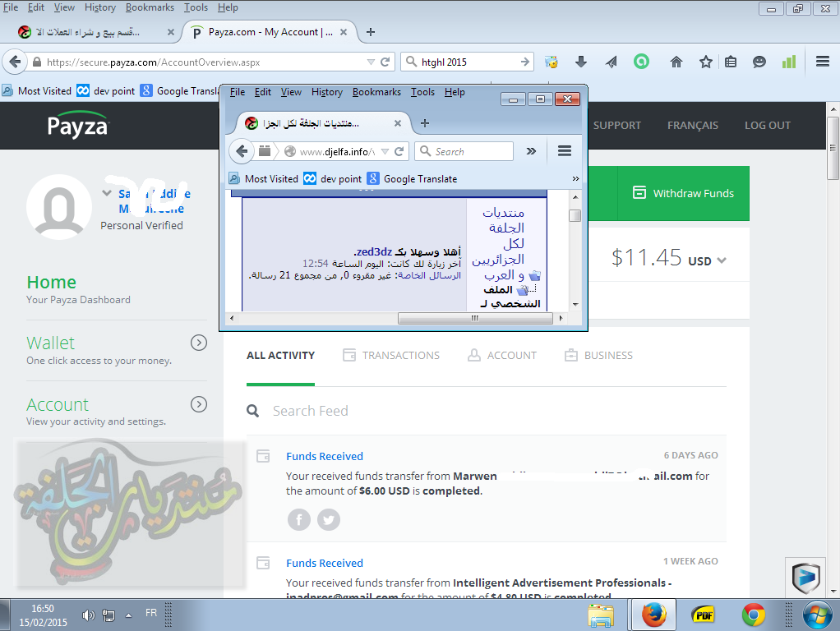Switch to the Account activity tab
This screenshot has width=840, height=631.
click(x=502, y=355)
